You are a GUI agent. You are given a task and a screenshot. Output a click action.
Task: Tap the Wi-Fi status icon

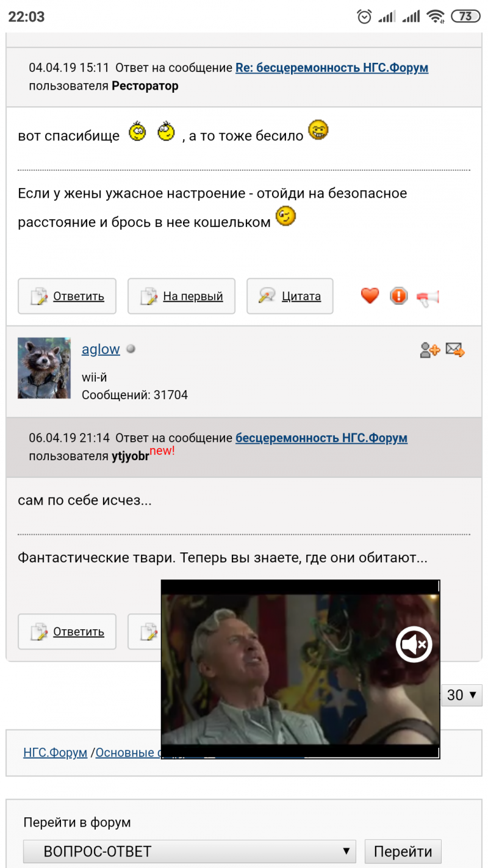pos(436,16)
